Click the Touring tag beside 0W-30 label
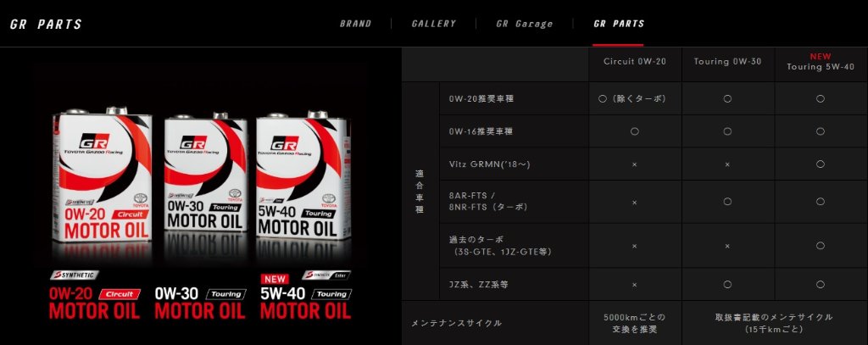Screen dimensions: 868x345 (225, 294)
